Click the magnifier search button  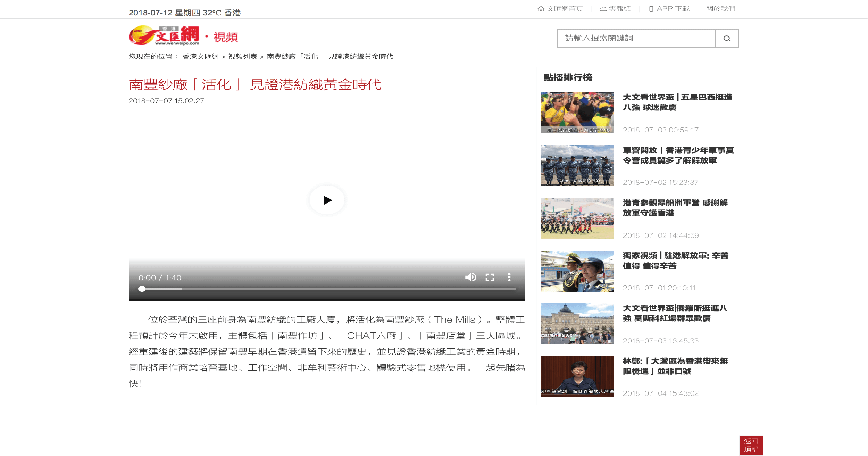727,38
